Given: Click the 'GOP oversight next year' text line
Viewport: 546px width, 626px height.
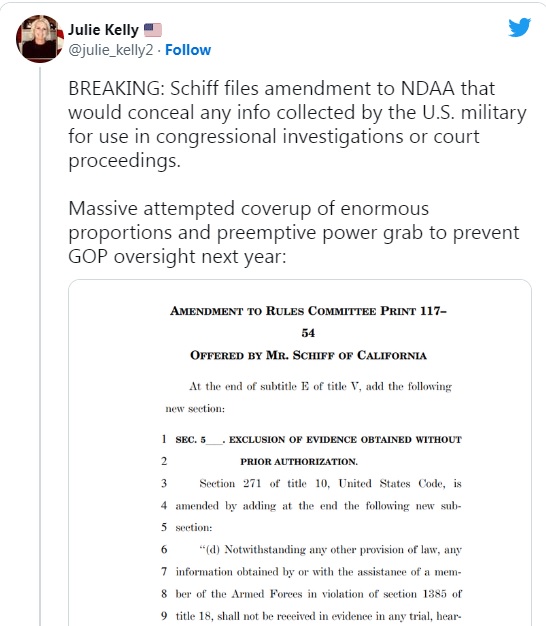Looking at the screenshot, I should point(177,256).
